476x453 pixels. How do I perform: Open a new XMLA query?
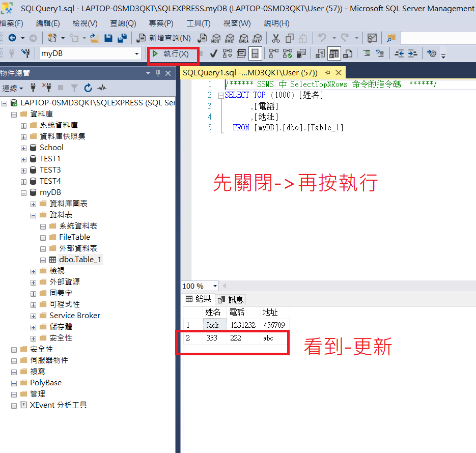pyautogui.click(x=243, y=38)
